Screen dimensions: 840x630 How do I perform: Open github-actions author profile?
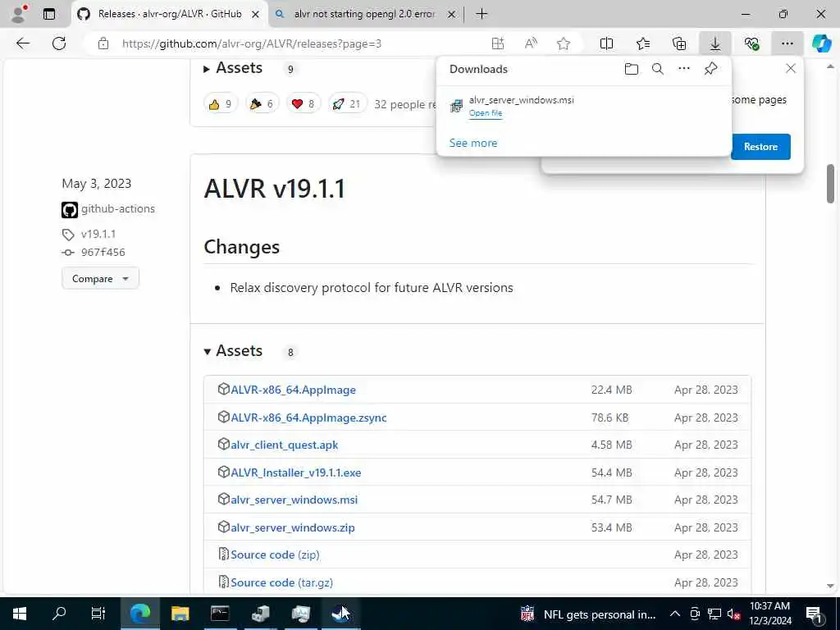coord(118,209)
